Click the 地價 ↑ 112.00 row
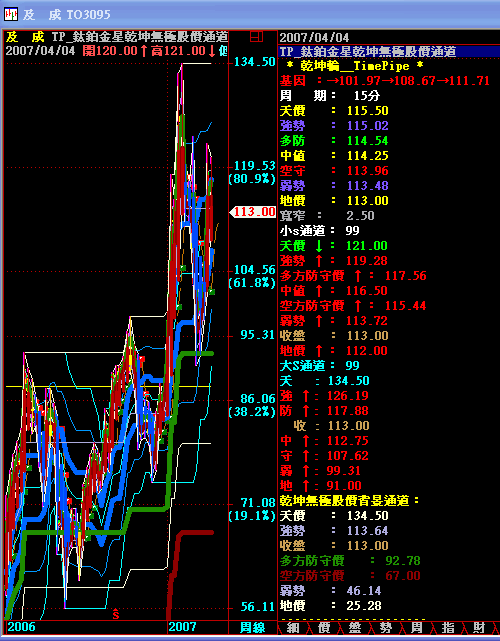 pos(334,350)
